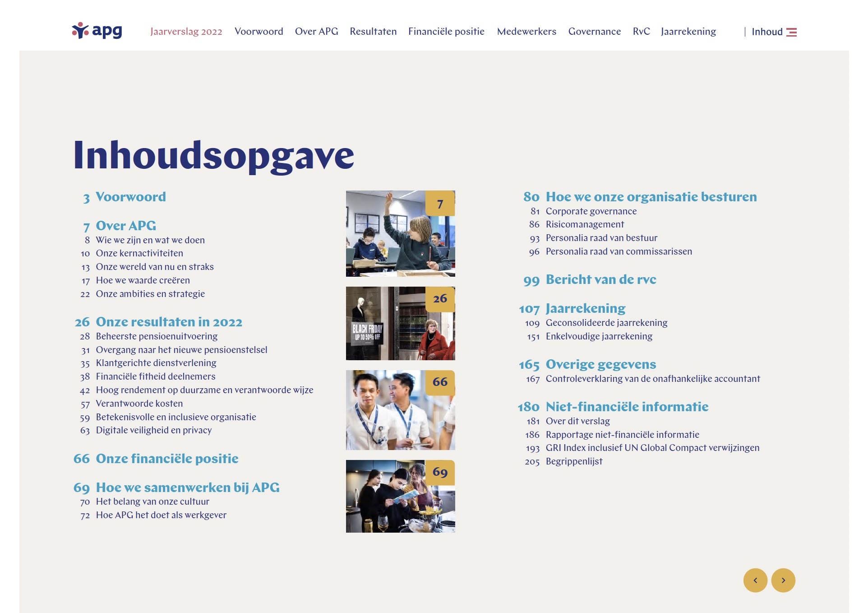
Task: Open the Governance menu item
Action: (594, 32)
